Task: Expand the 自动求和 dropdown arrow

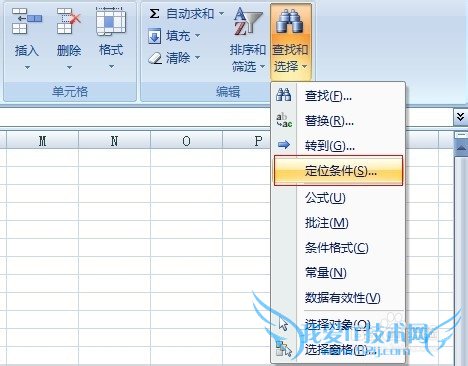Action: 221,14
